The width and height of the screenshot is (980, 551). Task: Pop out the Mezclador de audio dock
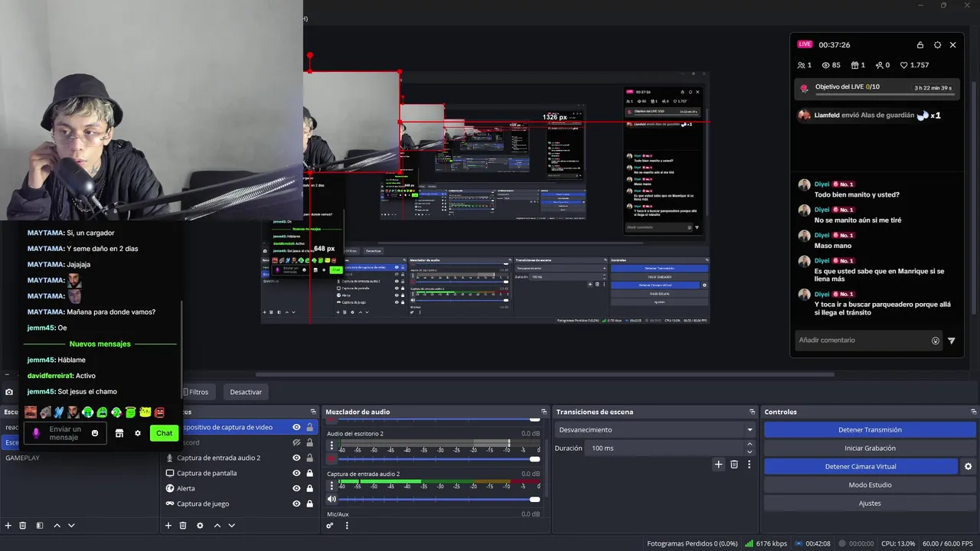(544, 412)
